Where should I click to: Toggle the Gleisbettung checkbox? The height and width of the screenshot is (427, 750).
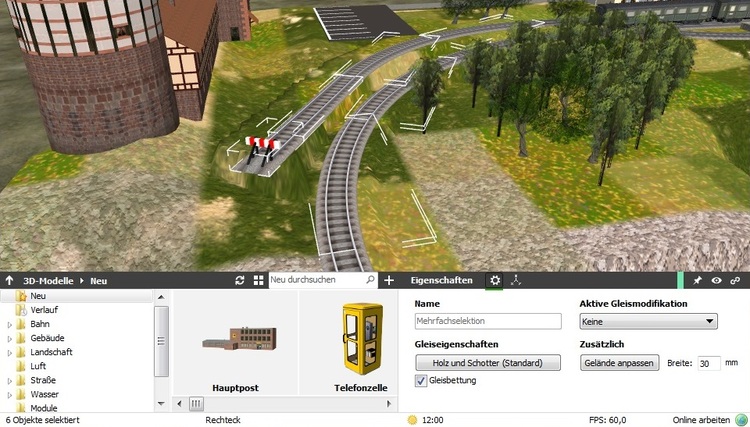pyautogui.click(x=420, y=381)
